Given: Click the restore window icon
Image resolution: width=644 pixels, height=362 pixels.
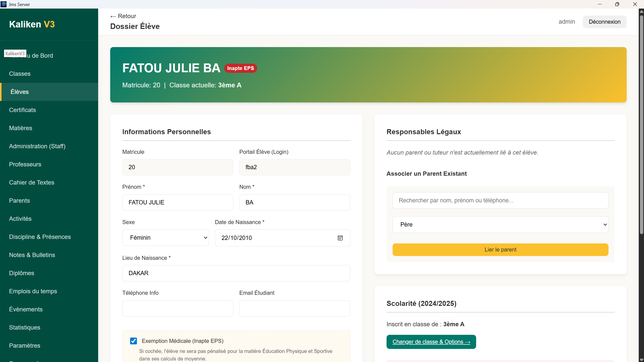Looking at the screenshot, I should coord(617,4).
